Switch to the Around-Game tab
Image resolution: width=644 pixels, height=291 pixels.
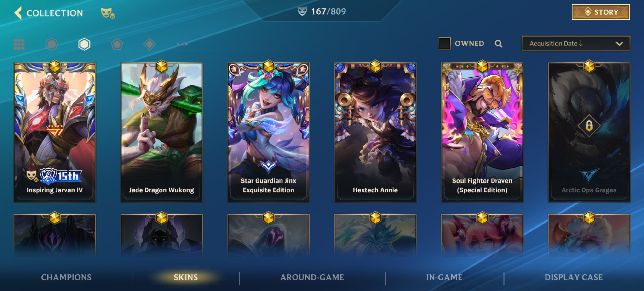point(312,277)
